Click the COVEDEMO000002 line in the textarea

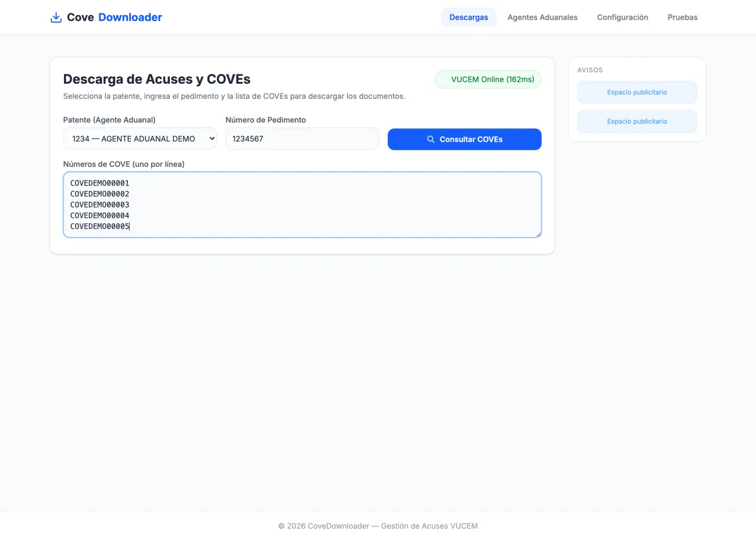click(x=100, y=194)
